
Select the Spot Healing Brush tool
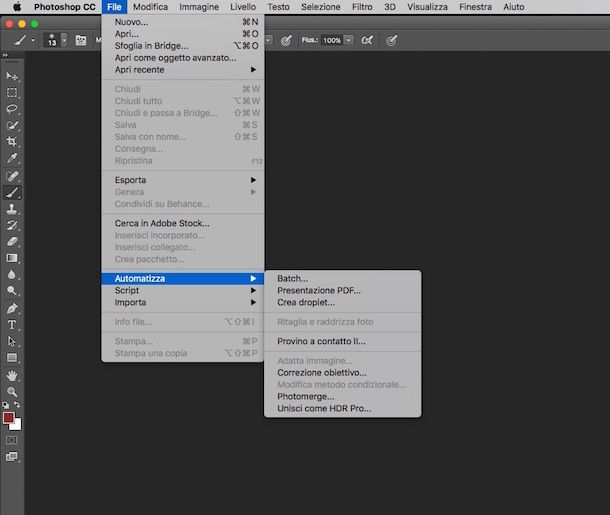coord(12,176)
